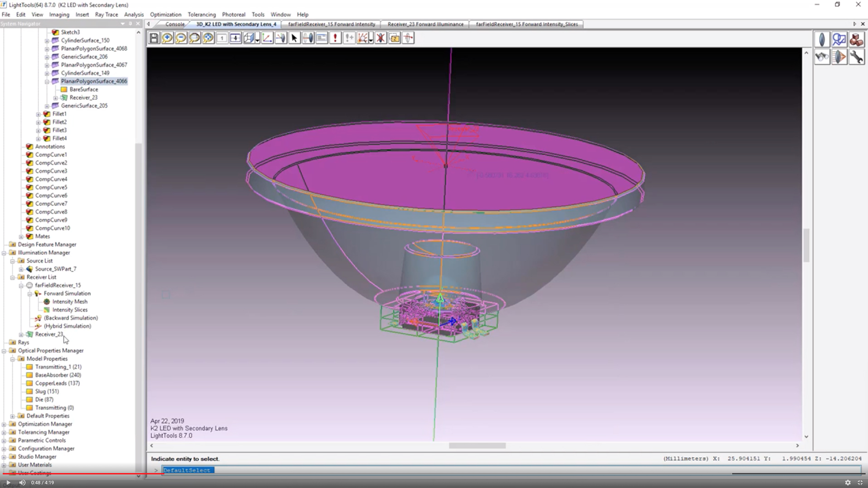Click the video settings gear
This screenshot has height=488, width=868.
point(847,483)
